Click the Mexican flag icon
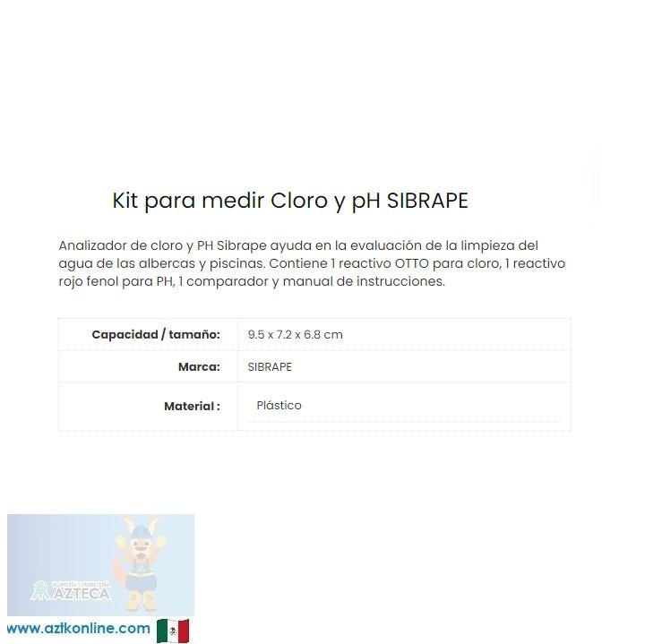The image size is (645, 644). click(x=173, y=631)
